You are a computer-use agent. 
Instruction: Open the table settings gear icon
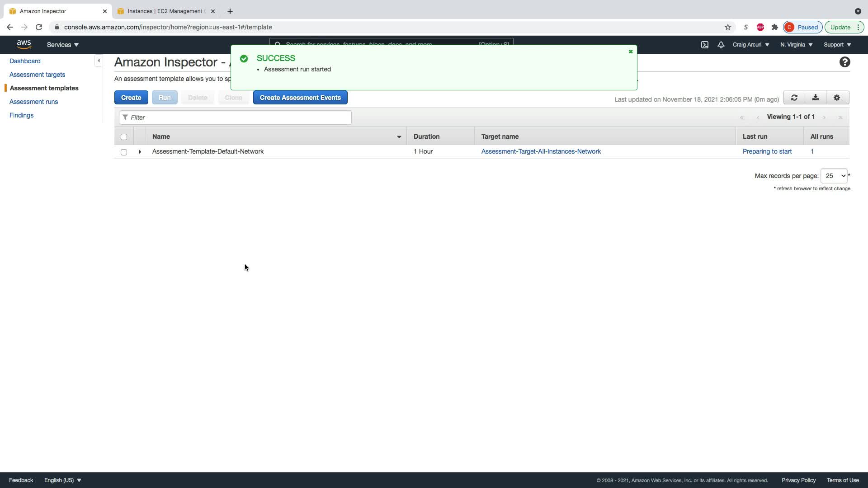coord(837,98)
